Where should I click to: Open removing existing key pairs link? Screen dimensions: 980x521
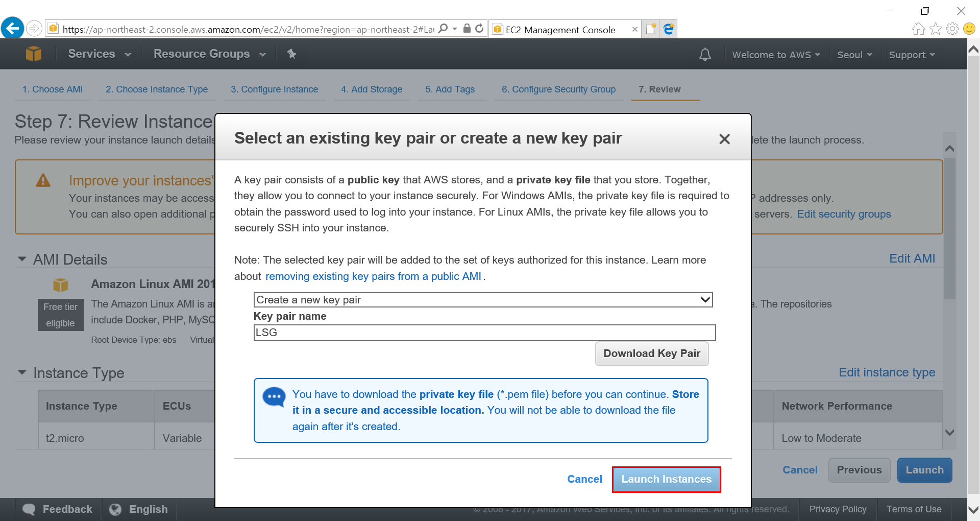[373, 276]
